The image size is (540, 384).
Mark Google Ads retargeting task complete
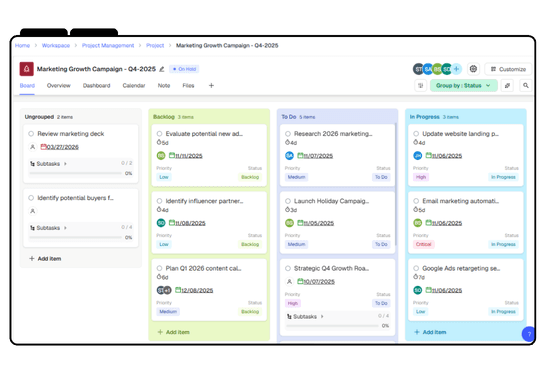(416, 268)
